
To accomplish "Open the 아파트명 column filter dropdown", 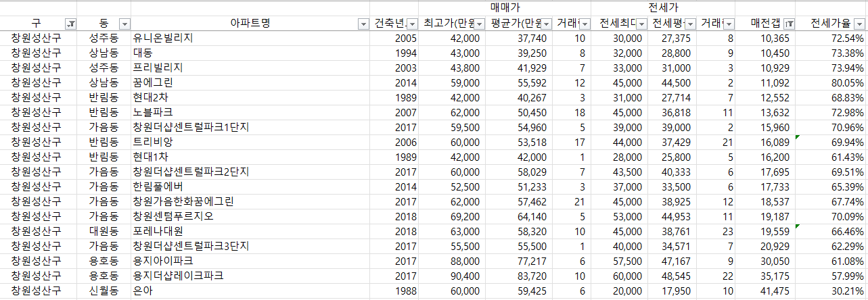I will 363,24.
